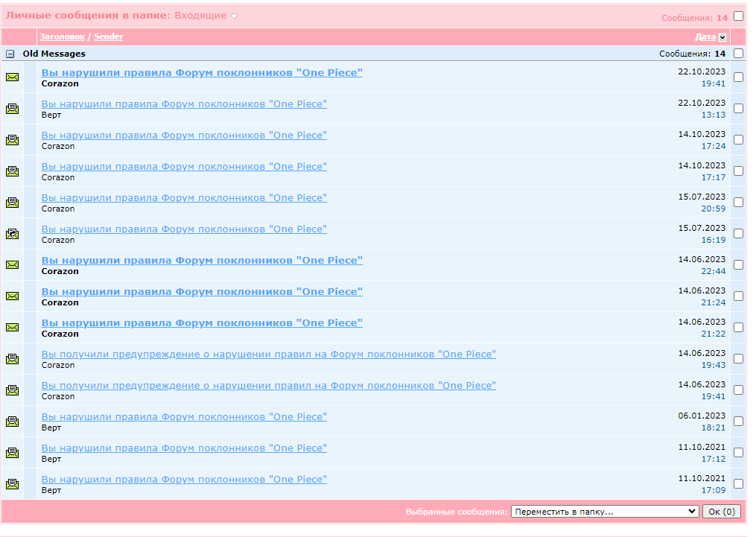The image size is (756, 537).
Task: Tick the checkbox for message 14.10.2023 17:24
Action: pyautogui.click(x=738, y=140)
